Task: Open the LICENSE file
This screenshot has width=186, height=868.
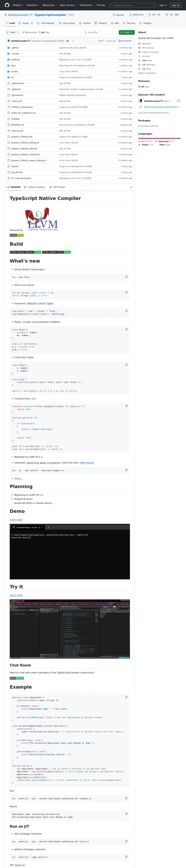Action: pos(15,119)
